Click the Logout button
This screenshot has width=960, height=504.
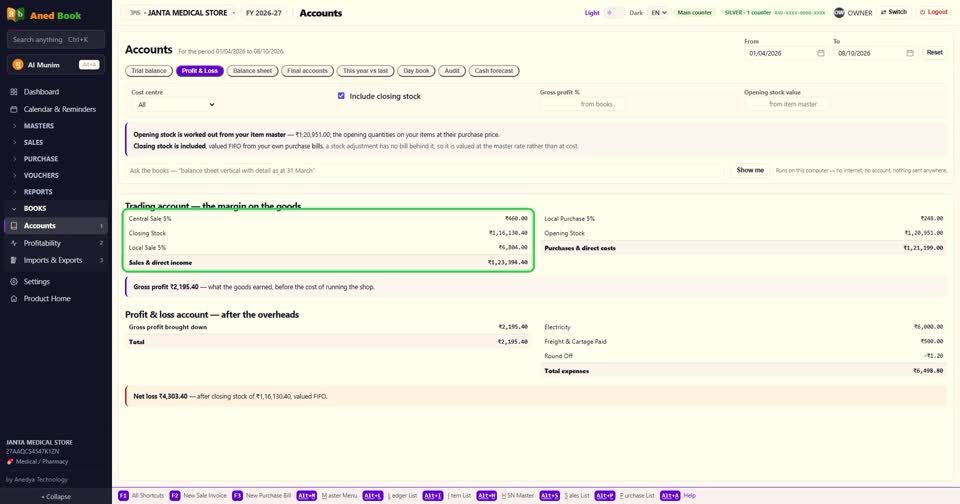[x=934, y=12]
